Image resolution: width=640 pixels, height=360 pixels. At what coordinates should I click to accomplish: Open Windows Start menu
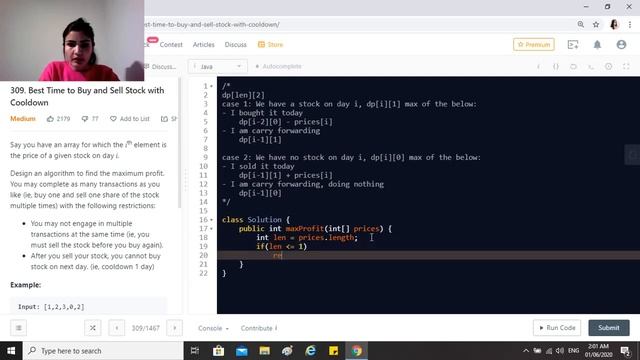(x=11, y=351)
